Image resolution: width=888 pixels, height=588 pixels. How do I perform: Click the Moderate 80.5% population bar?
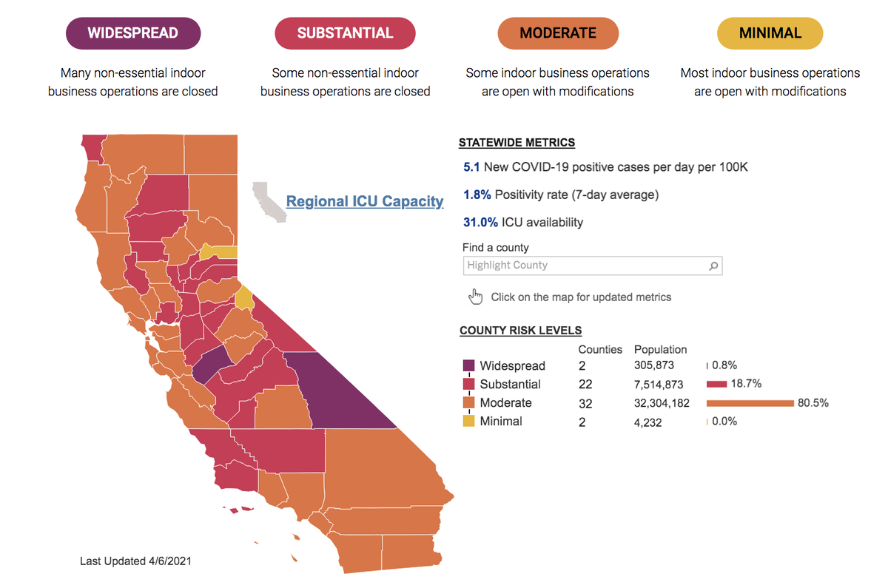click(750, 403)
